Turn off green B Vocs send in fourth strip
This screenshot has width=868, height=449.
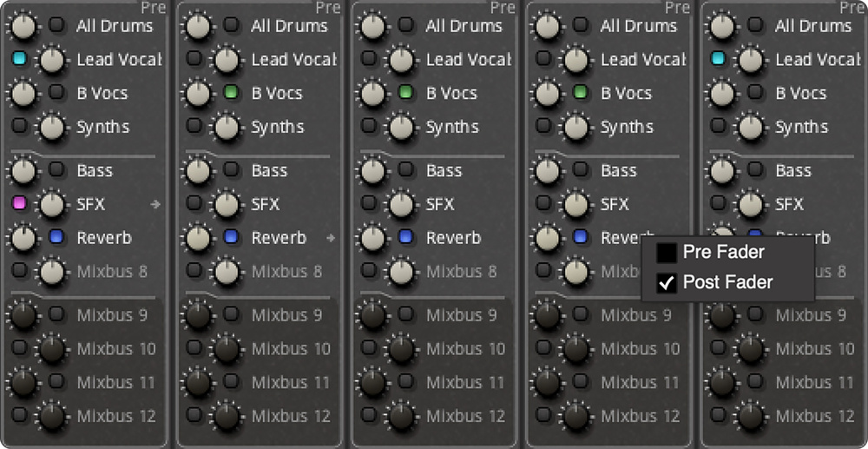click(x=581, y=93)
